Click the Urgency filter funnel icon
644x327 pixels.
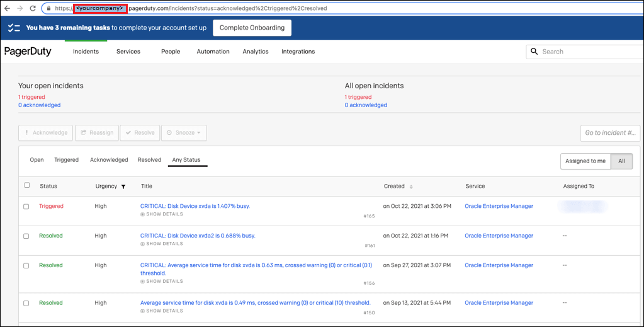123,186
